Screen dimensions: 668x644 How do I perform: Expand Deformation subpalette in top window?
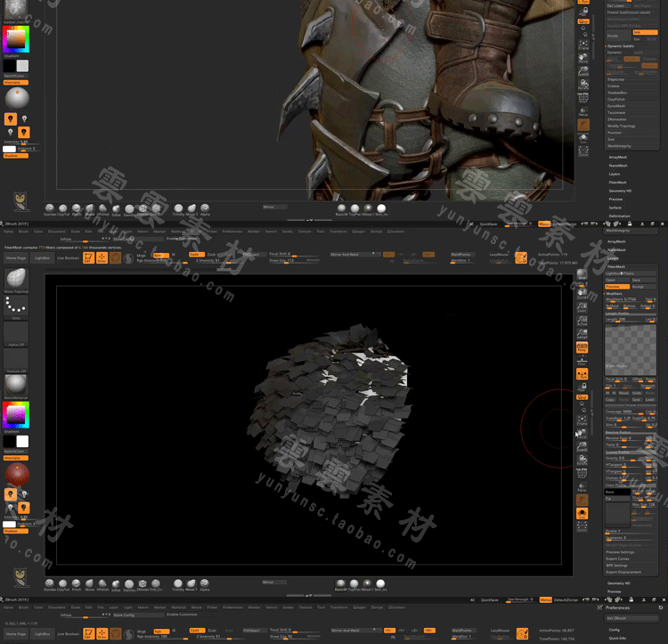[x=619, y=216]
